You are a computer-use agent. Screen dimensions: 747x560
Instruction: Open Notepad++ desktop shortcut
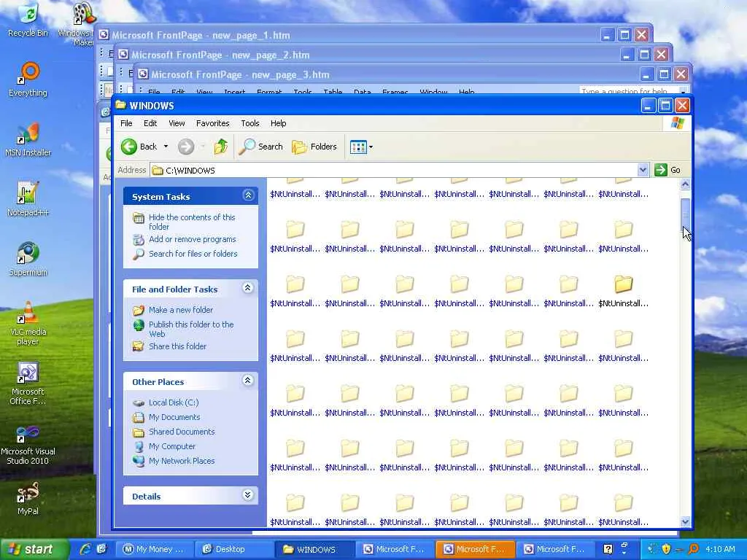pos(28,200)
